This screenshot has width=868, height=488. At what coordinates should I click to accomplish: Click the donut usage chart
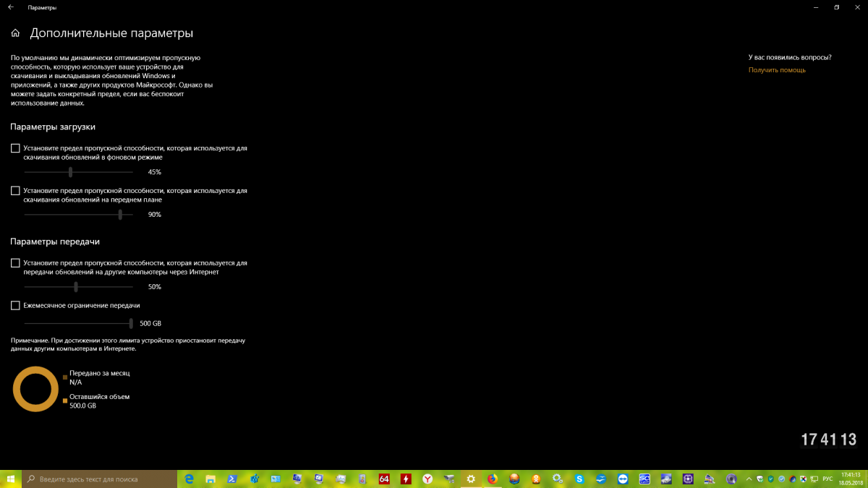[x=35, y=389]
